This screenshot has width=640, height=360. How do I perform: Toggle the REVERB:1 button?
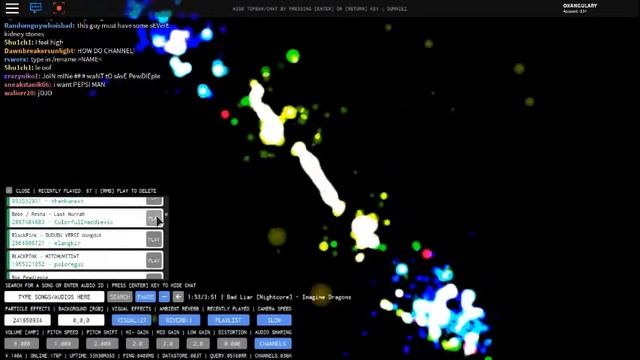click(x=180, y=320)
